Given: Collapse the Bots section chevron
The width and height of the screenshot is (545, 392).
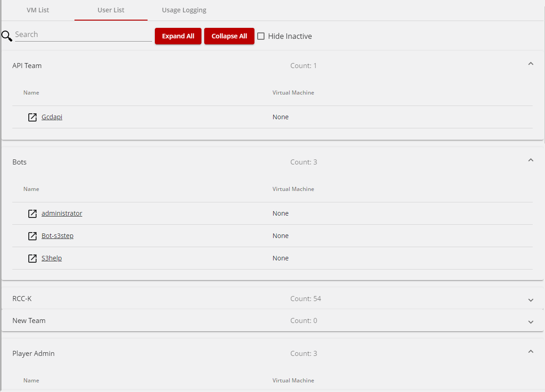Looking at the screenshot, I should coord(531,160).
